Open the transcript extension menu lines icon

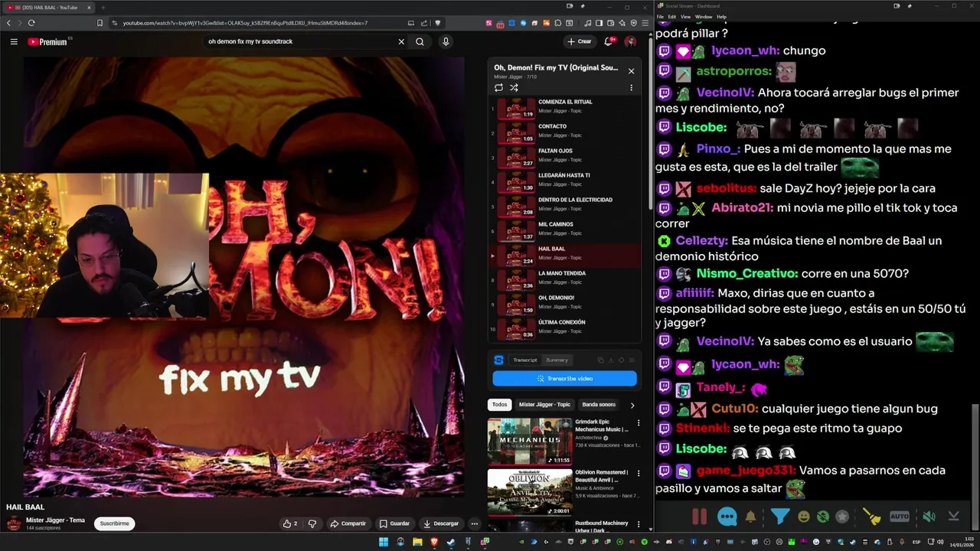tap(632, 360)
